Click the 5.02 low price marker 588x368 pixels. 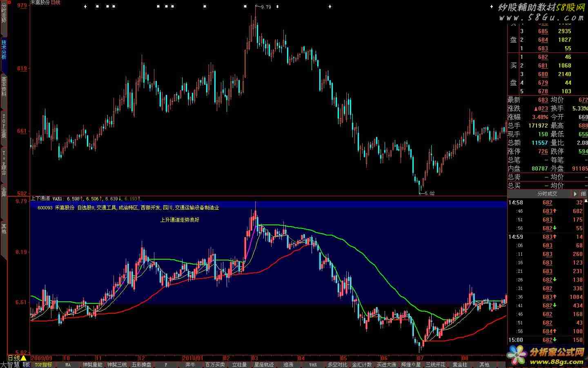click(x=430, y=193)
